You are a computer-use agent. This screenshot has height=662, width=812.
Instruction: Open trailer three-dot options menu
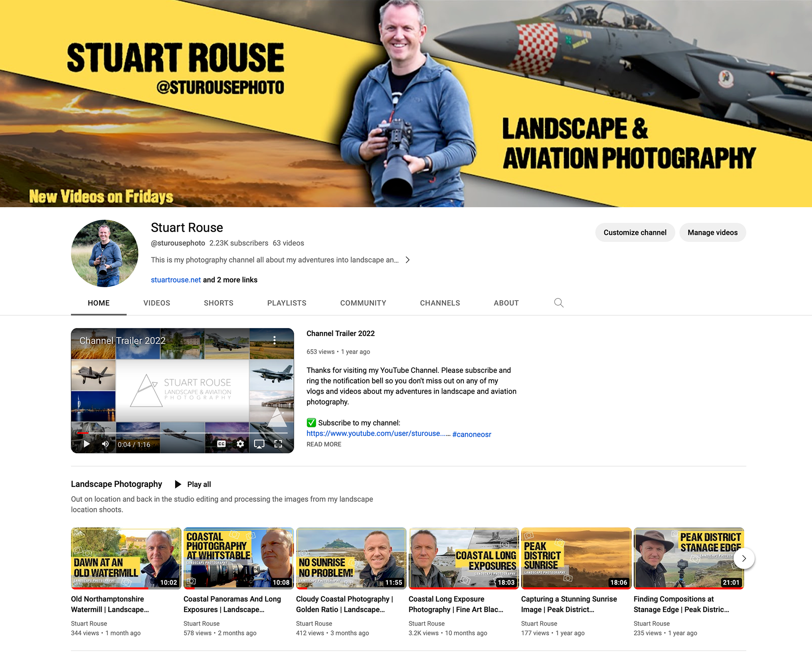pos(274,340)
